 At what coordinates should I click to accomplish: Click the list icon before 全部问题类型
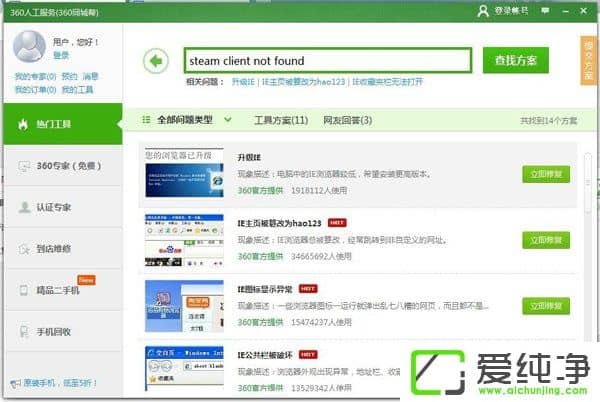pyautogui.click(x=146, y=120)
